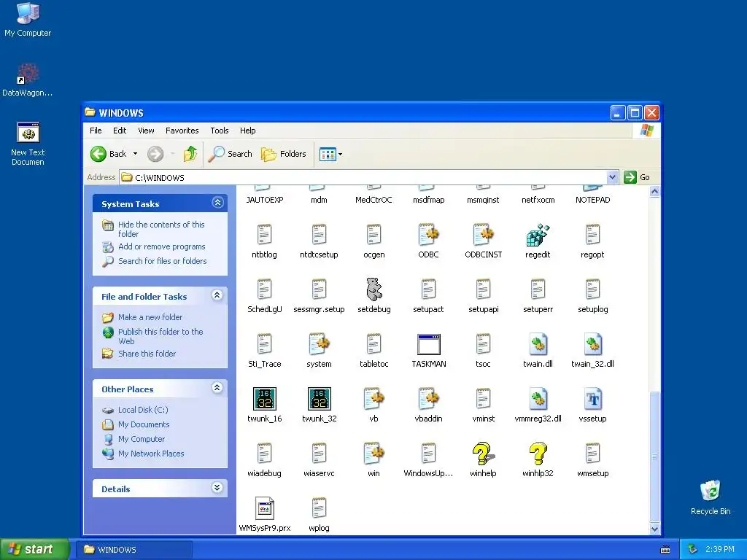Viewport: 747px width, 560px height.
Task: Go to My Documents link
Action: tap(144, 424)
